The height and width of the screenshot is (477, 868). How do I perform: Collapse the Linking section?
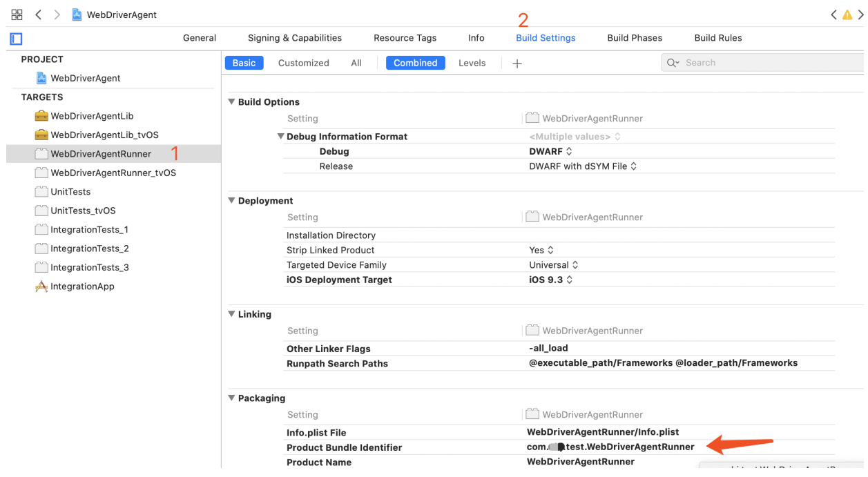click(x=232, y=314)
